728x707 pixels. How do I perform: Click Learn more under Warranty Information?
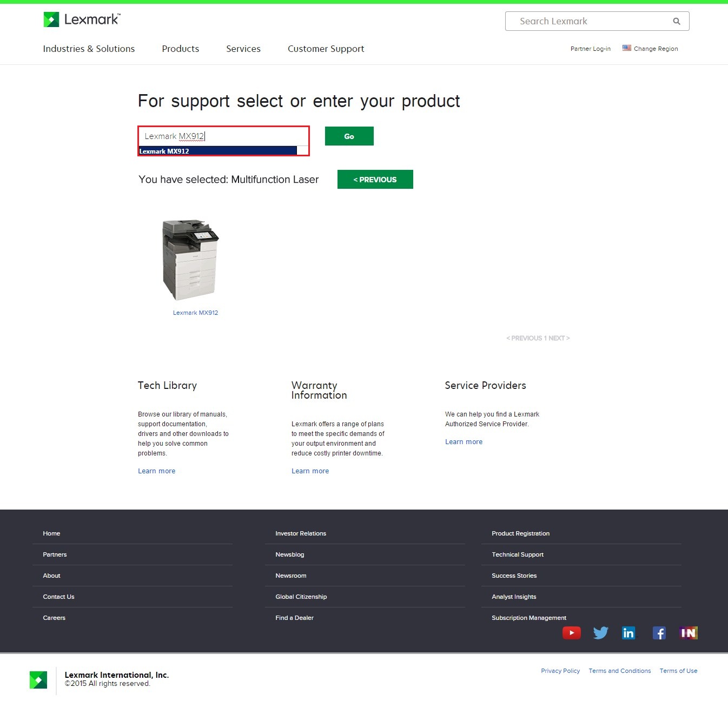pyautogui.click(x=310, y=471)
